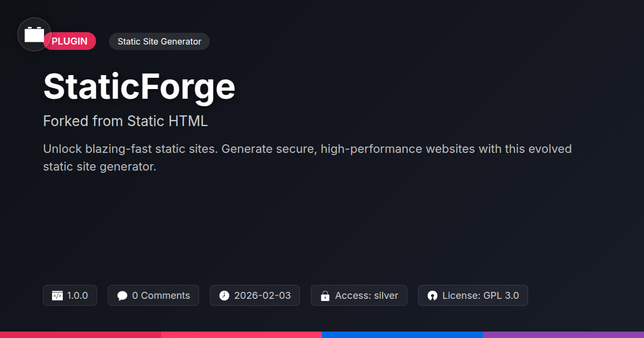Click the Access: silver badge
The height and width of the screenshot is (338, 644).
click(x=359, y=296)
